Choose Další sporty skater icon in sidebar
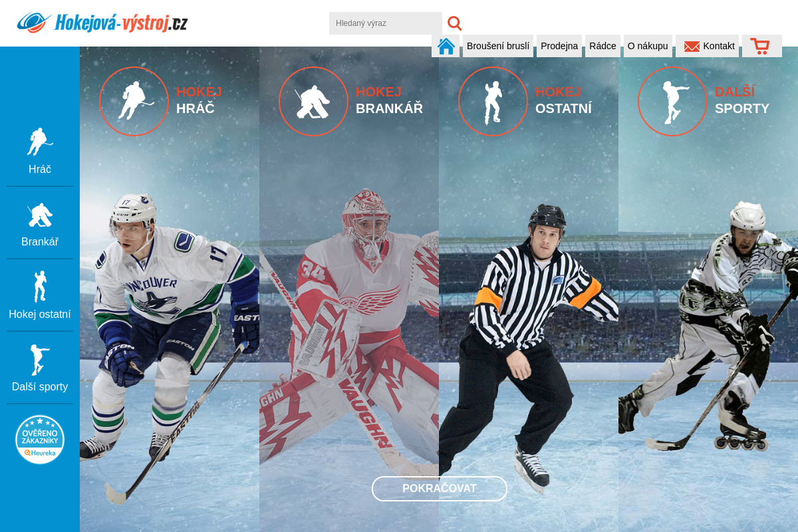Viewport: 798px width, 532px height. (40, 360)
